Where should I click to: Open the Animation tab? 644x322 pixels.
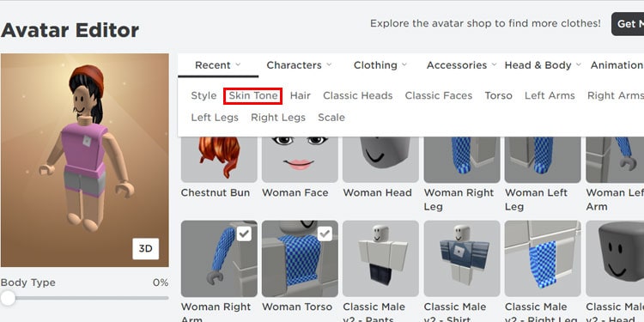617,65
